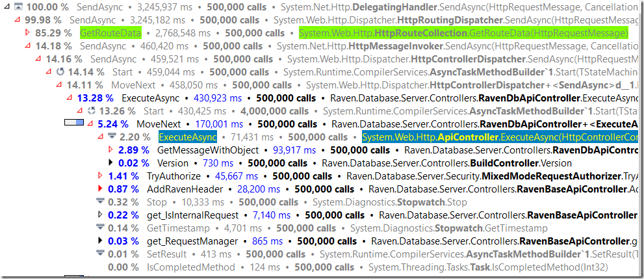
Task: Expand the 1.41 % TryAuthorize node
Action: click(100, 176)
